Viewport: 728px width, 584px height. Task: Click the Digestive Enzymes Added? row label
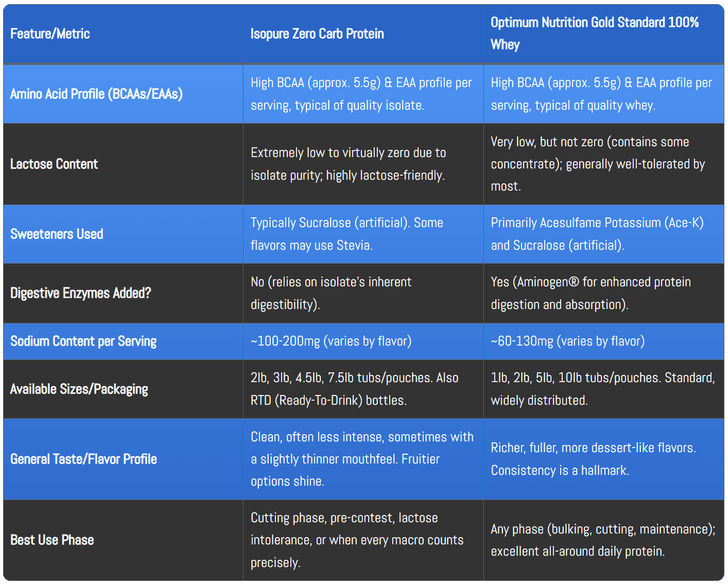click(81, 293)
